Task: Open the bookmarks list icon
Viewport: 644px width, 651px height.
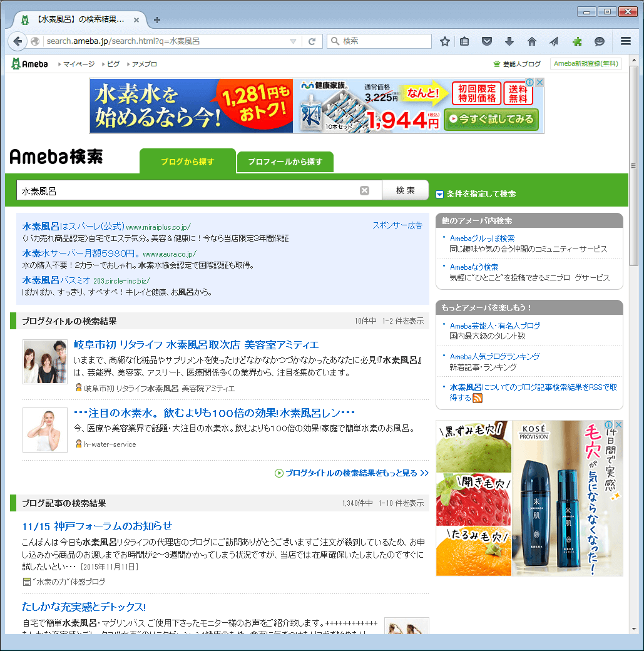Action: pos(464,41)
